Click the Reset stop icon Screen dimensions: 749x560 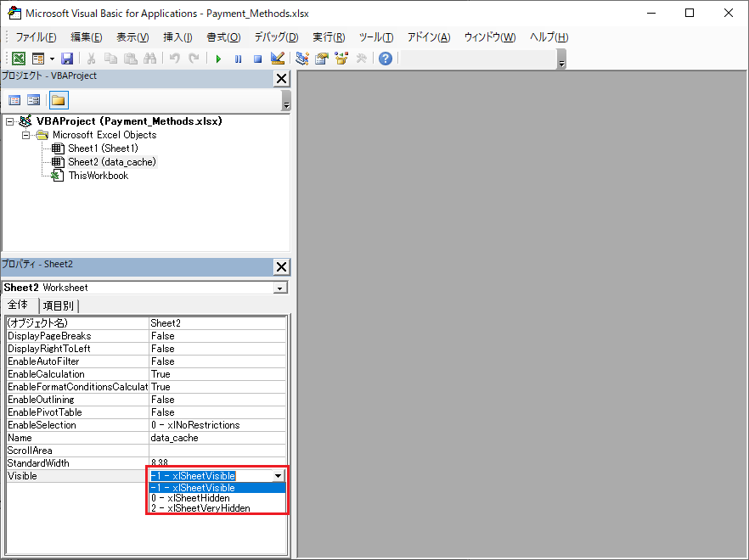pos(257,59)
